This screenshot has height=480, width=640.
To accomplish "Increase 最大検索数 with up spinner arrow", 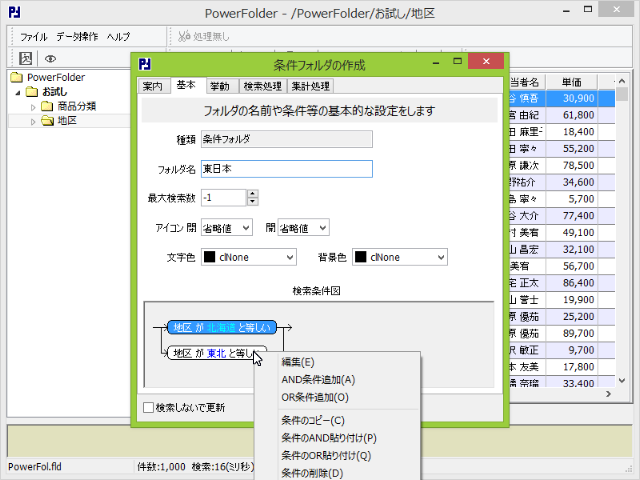I will [253, 194].
